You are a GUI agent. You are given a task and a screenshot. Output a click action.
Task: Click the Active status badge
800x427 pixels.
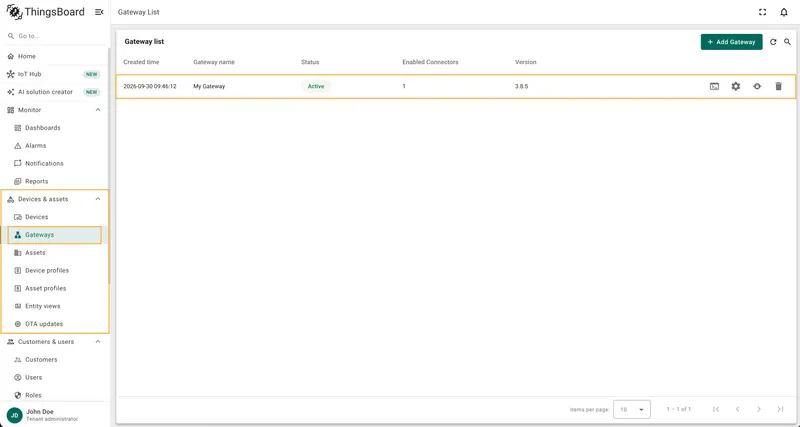[316, 86]
